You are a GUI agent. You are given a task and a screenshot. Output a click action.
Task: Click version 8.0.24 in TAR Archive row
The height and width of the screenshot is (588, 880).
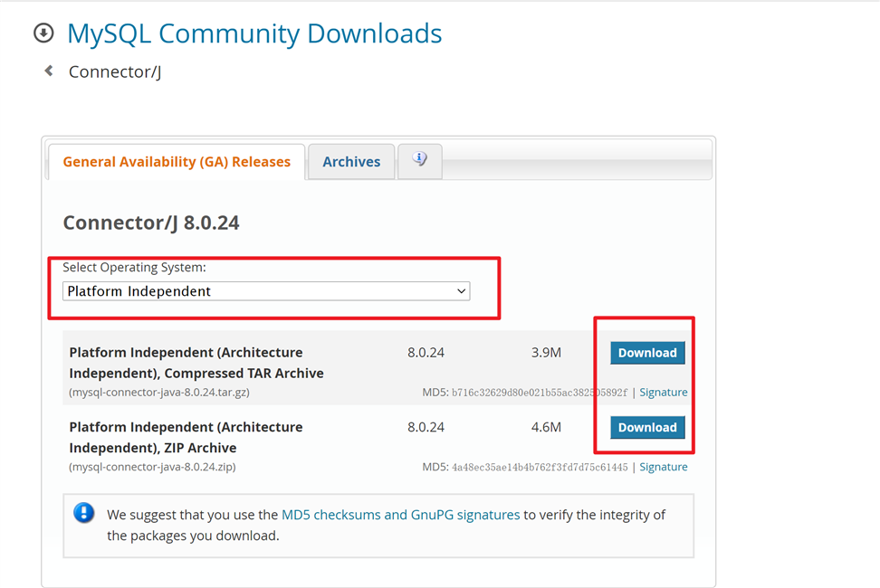click(x=426, y=353)
